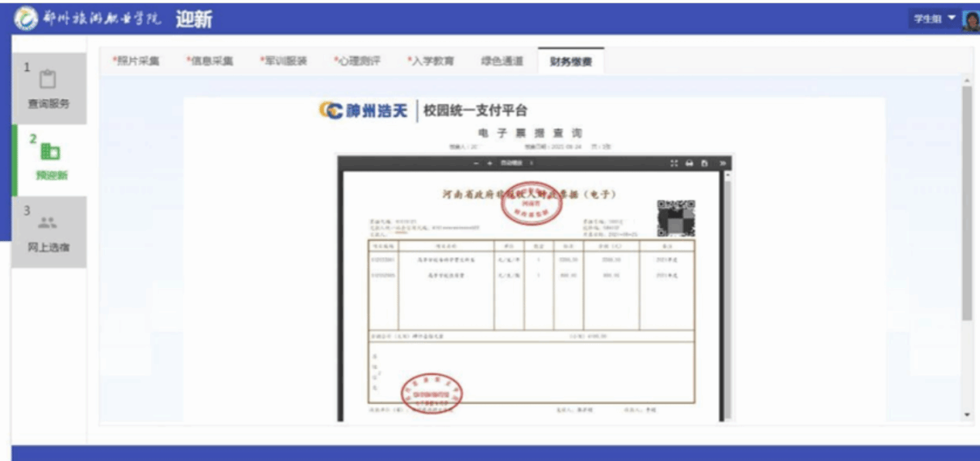Zoom out in the PDF viewer
This screenshot has height=461, width=980.
(477, 164)
